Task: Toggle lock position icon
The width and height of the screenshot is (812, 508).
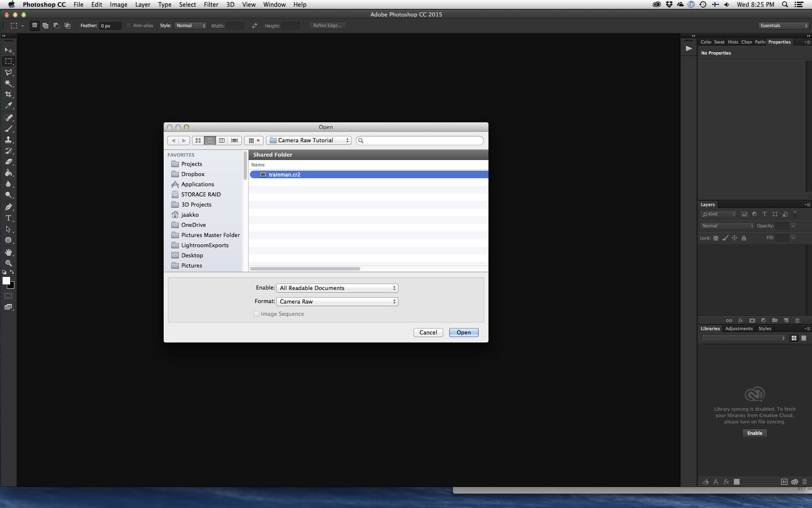Action: point(735,238)
